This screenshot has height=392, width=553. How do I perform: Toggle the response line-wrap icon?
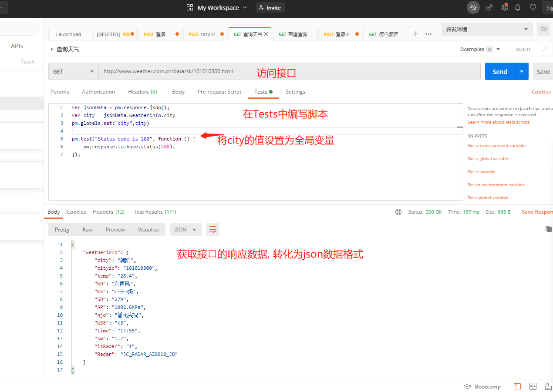(x=213, y=230)
